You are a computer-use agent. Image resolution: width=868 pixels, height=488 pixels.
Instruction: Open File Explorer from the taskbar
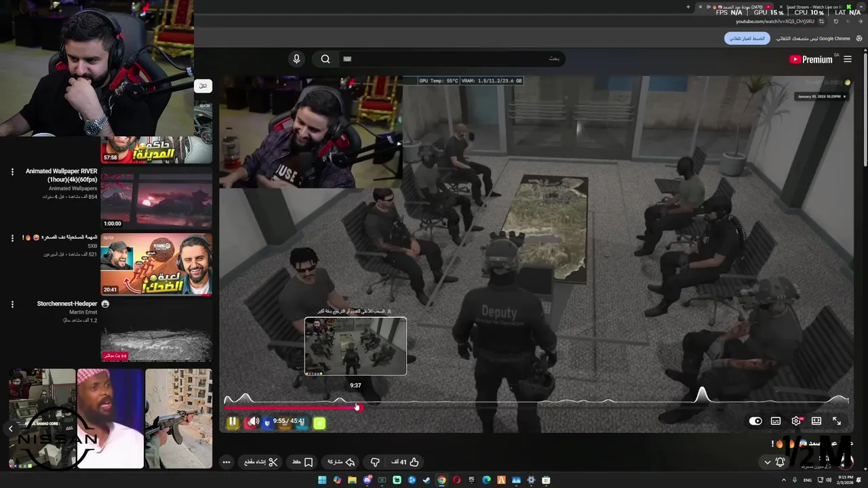coord(352,480)
